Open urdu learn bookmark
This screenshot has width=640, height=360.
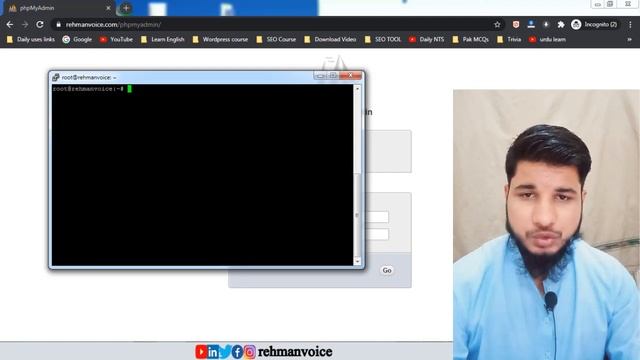(x=547, y=39)
